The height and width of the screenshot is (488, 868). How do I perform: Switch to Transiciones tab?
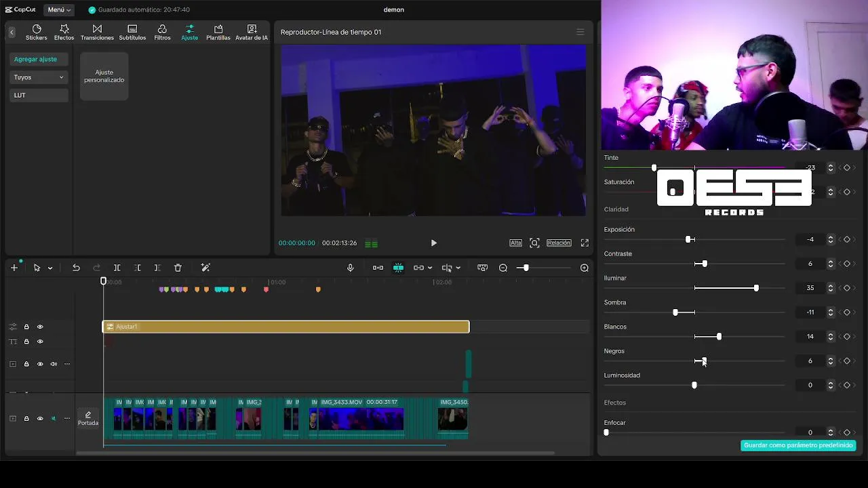97,33
